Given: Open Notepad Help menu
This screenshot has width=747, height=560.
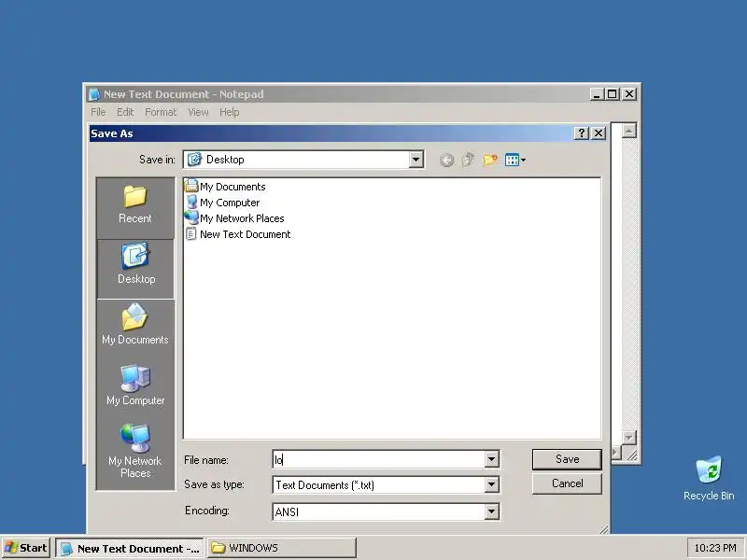Looking at the screenshot, I should coord(229,112).
